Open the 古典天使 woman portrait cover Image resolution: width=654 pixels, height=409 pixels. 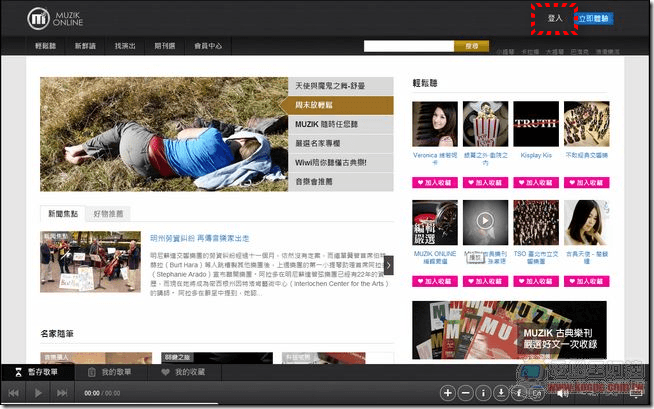coord(586,223)
